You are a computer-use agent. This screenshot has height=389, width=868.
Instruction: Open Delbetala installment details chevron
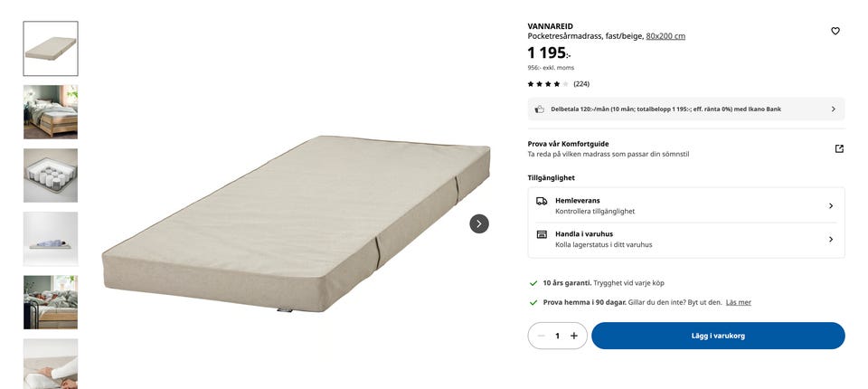pyautogui.click(x=833, y=109)
